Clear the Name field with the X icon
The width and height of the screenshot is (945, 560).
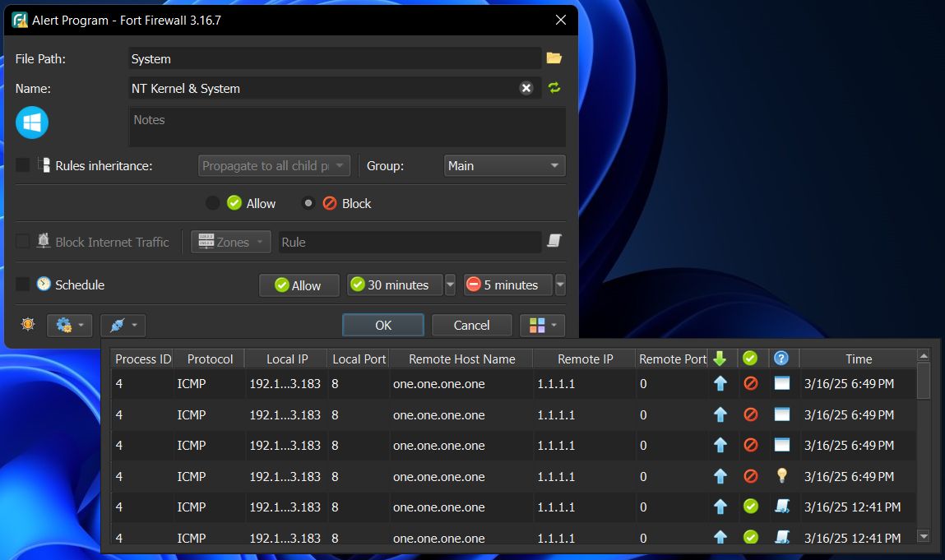(x=526, y=88)
